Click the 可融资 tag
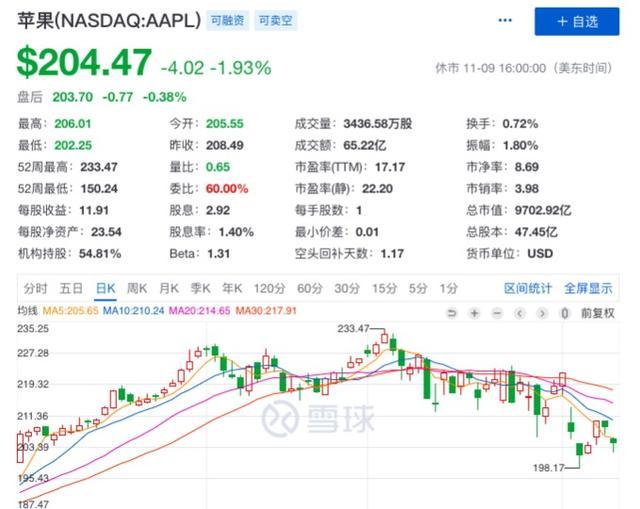The image size is (640, 509). coord(227,20)
